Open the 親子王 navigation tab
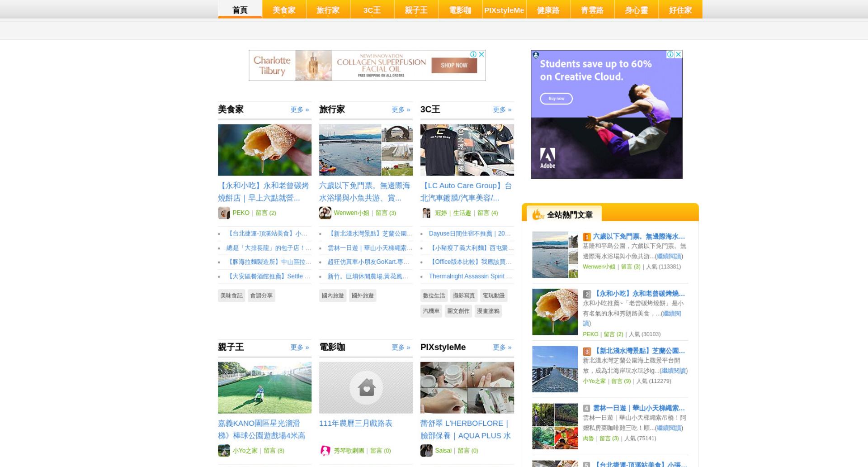868x467 pixels. pyautogui.click(x=416, y=10)
